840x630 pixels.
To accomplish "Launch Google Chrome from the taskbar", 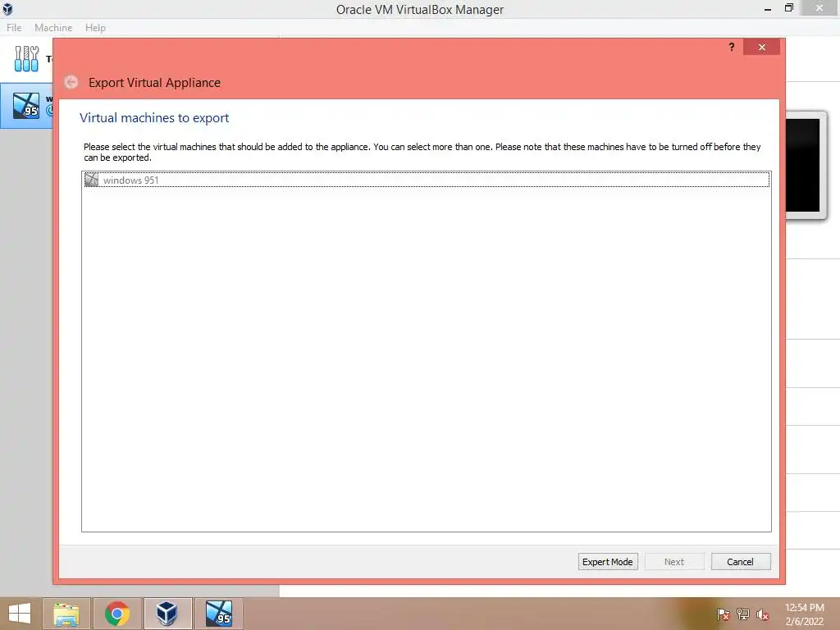I will 117,614.
